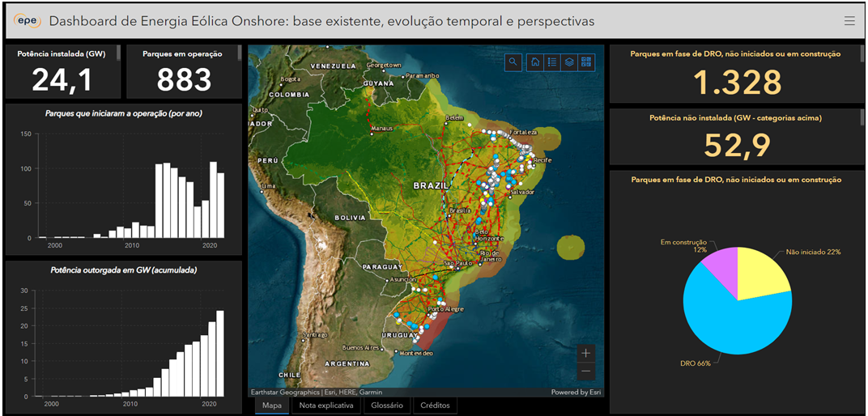Show the map legend list
The height and width of the screenshot is (416, 868).
click(x=552, y=62)
